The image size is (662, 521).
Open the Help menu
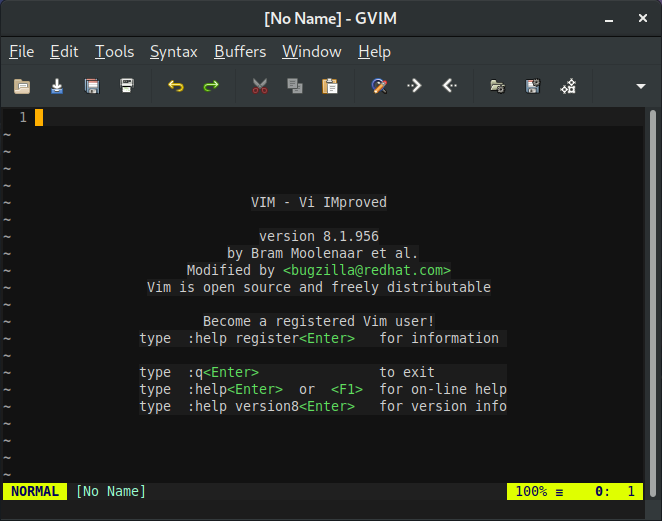click(374, 52)
